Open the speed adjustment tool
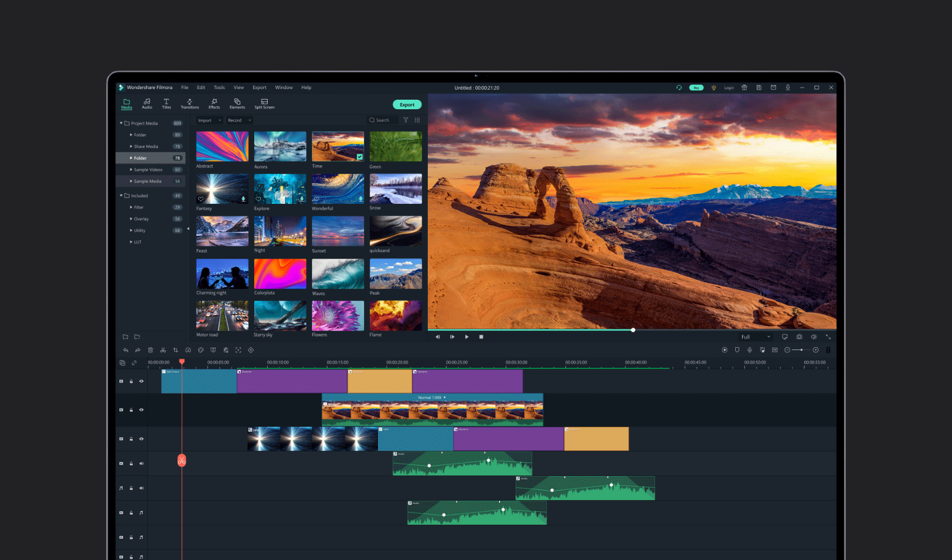 (188, 350)
